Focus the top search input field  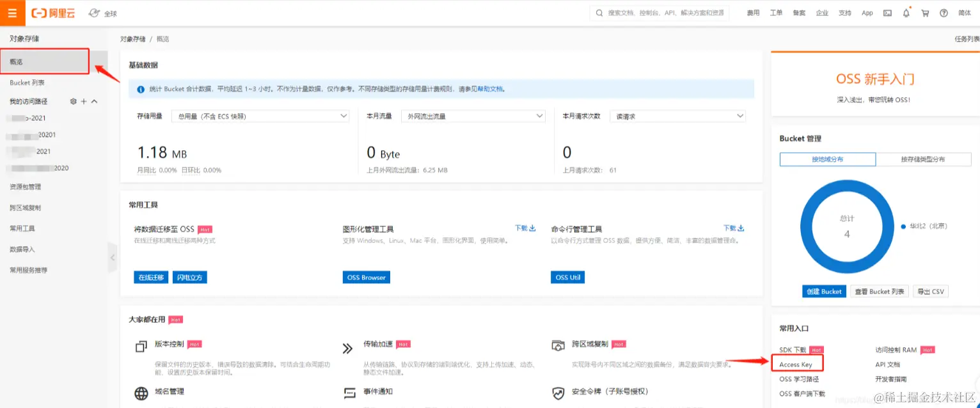click(x=659, y=13)
